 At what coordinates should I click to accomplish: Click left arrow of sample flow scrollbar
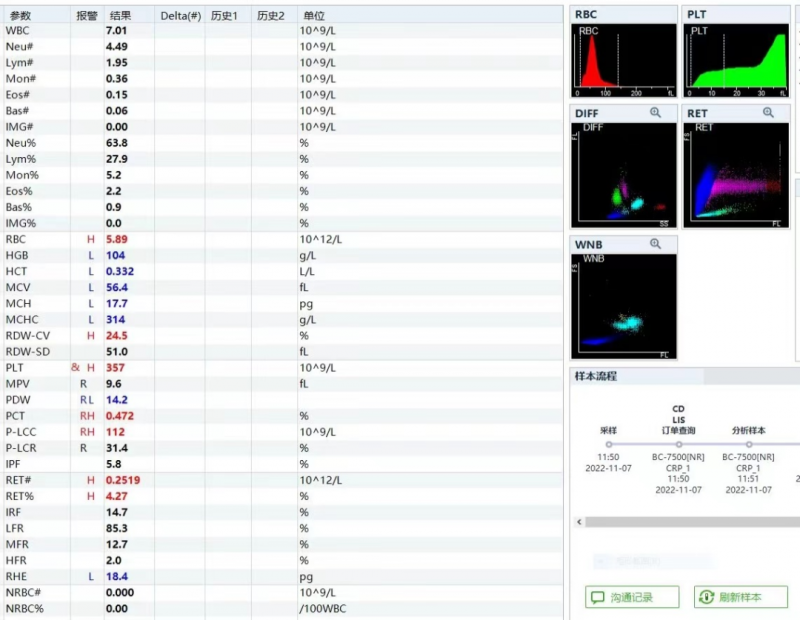[x=579, y=522]
